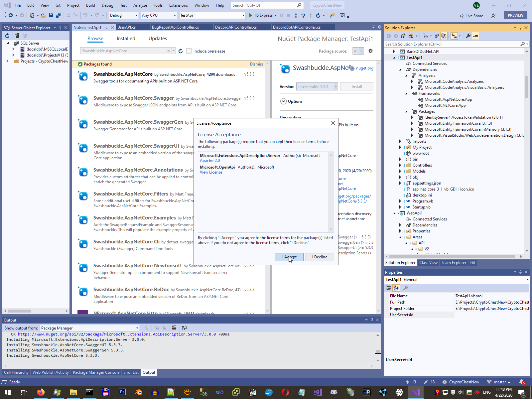532x399 pixels.
Task: Click the Send Feedback icon
Action: point(494,15)
